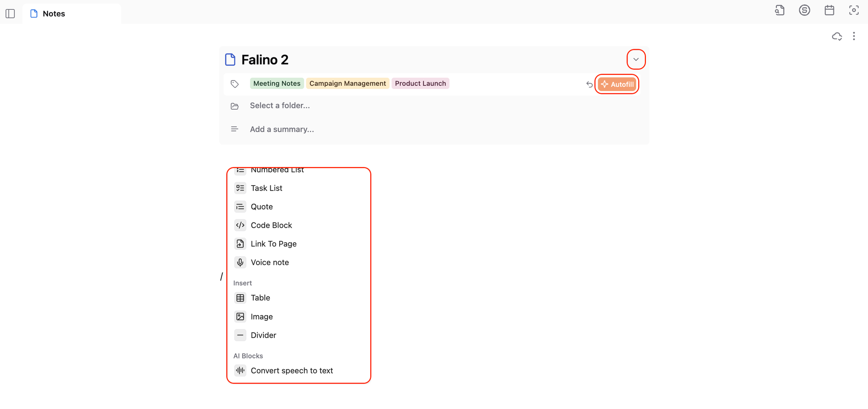
Task: Switch to the Notes tab
Action: 54,14
